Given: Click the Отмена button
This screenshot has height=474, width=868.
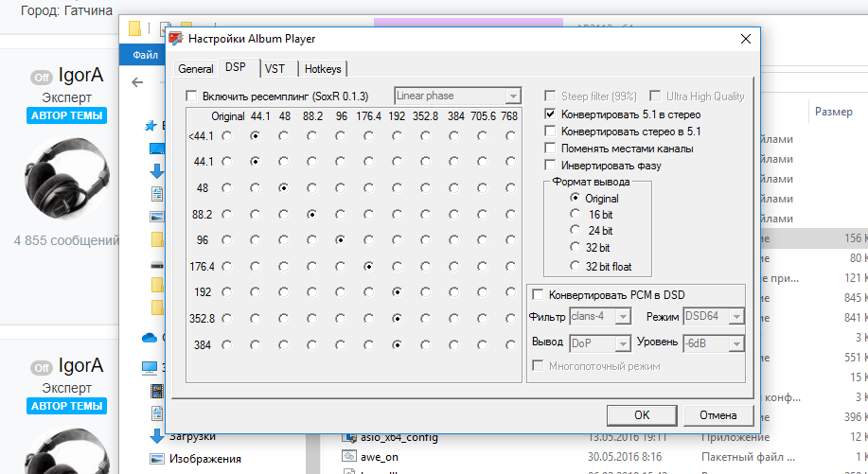Looking at the screenshot, I should (x=718, y=414).
